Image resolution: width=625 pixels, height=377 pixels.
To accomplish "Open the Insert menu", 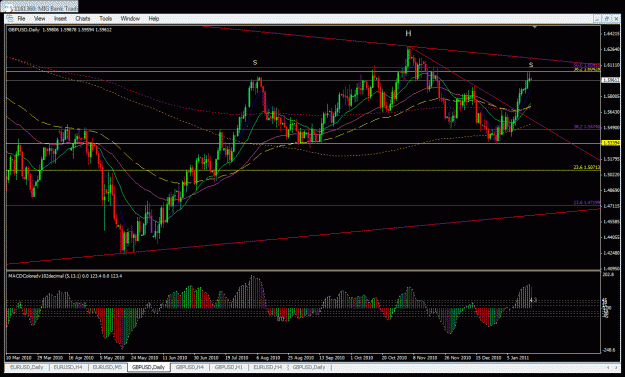I will click(x=60, y=18).
